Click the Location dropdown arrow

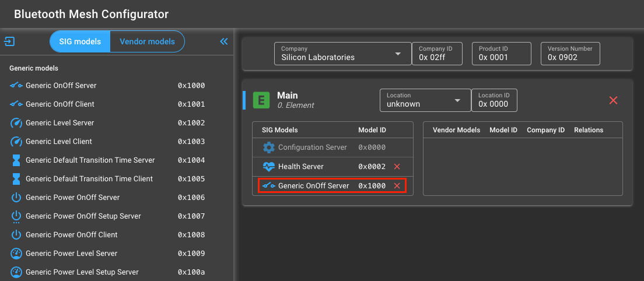click(x=457, y=100)
